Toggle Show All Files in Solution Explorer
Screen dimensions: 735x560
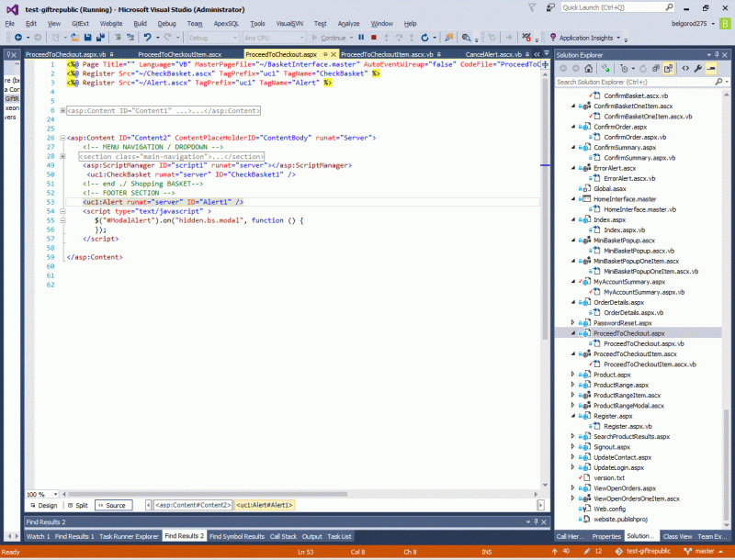coord(670,68)
